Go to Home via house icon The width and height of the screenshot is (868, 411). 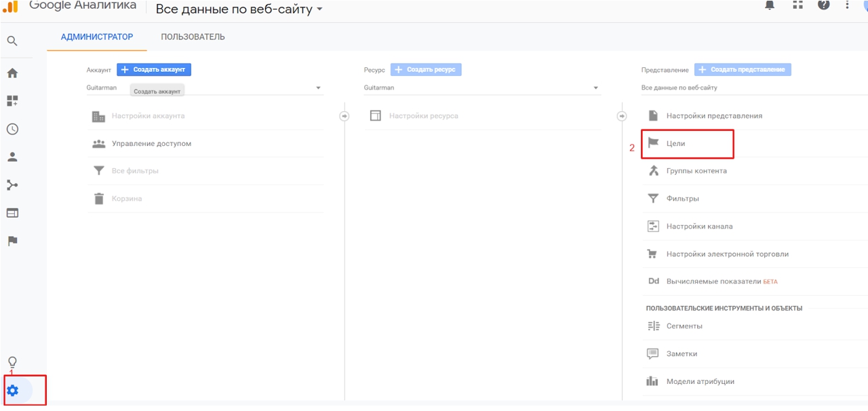click(12, 73)
